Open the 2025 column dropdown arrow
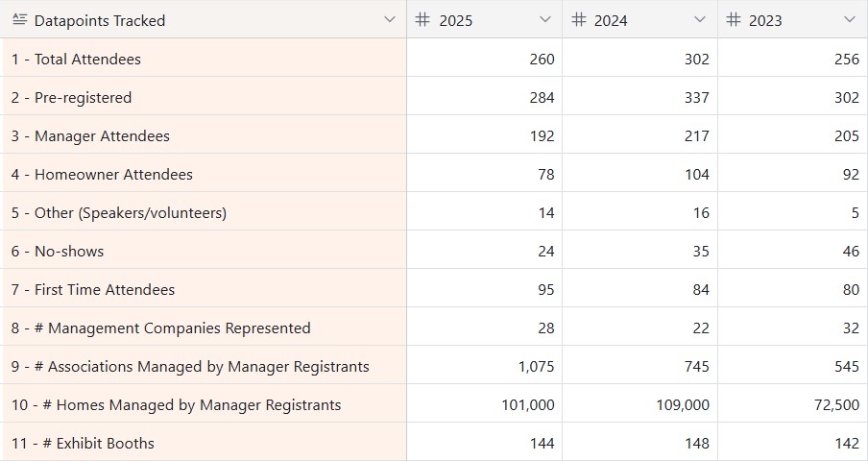The height and width of the screenshot is (461, 868). [x=545, y=20]
